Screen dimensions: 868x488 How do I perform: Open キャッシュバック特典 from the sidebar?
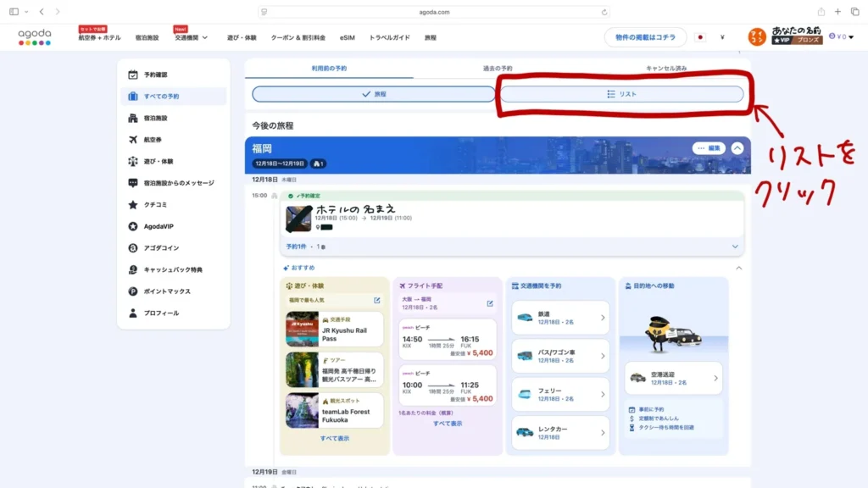point(131,268)
